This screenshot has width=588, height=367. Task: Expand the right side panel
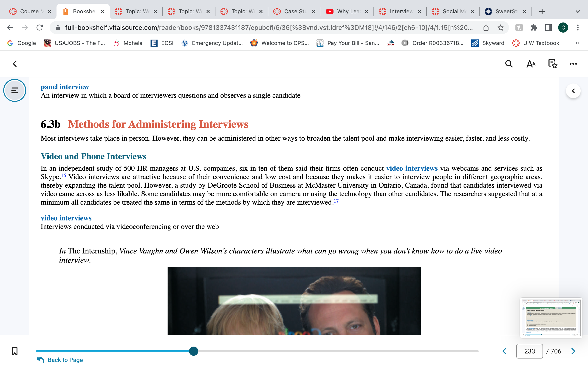pos(573,91)
